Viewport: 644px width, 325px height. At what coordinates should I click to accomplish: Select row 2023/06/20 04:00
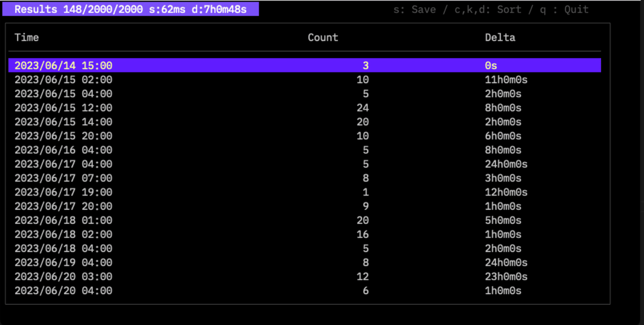click(x=304, y=291)
